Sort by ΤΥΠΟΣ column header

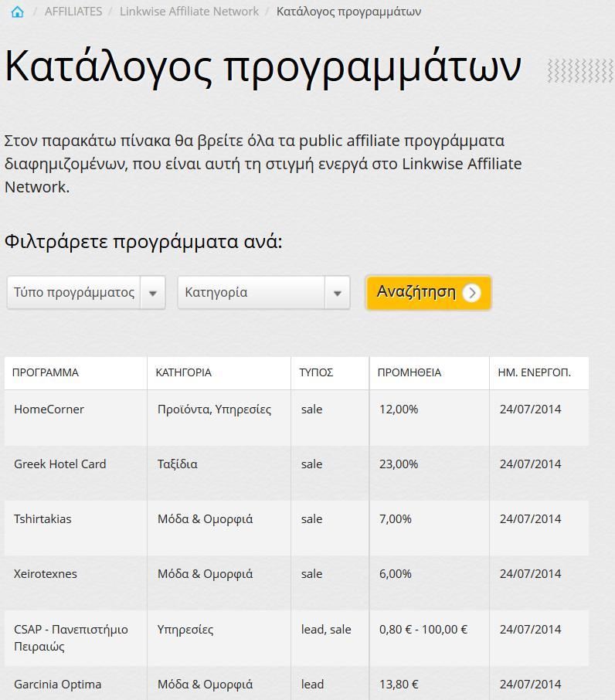(316, 372)
